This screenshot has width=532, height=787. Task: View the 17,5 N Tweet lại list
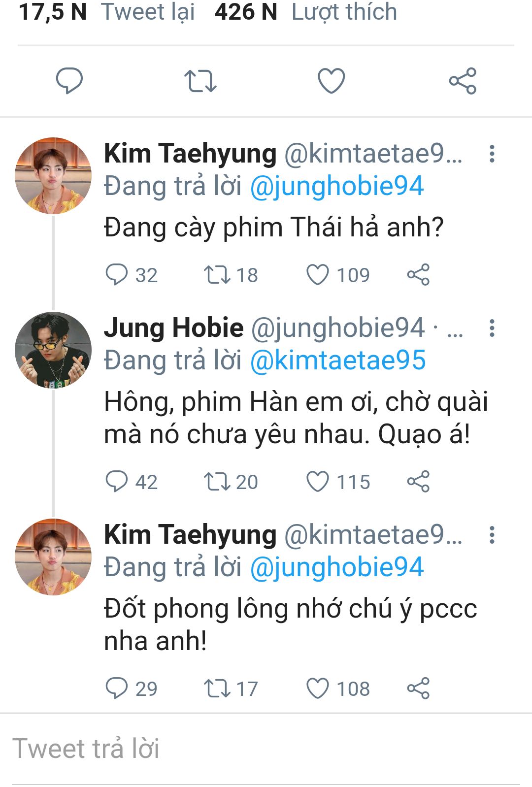[x=106, y=12]
